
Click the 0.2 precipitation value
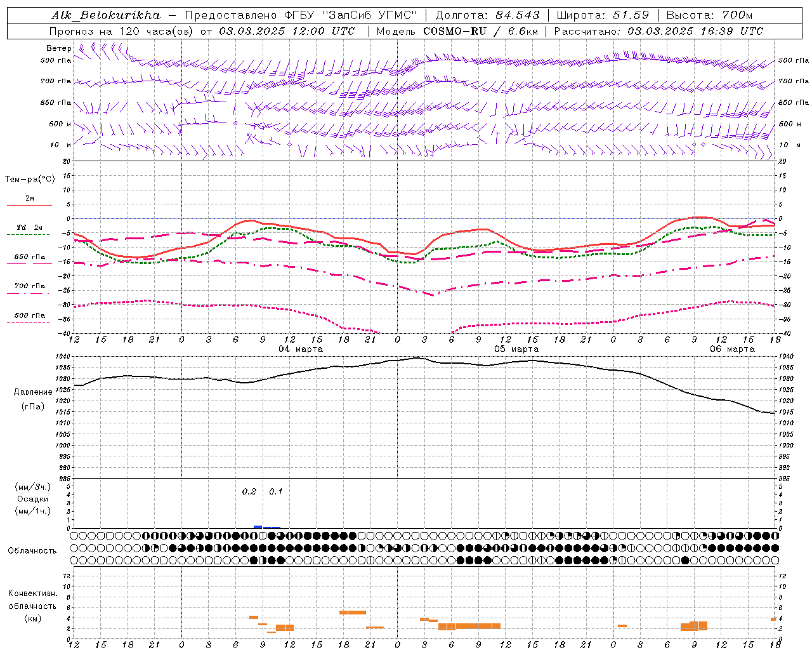[x=249, y=492]
